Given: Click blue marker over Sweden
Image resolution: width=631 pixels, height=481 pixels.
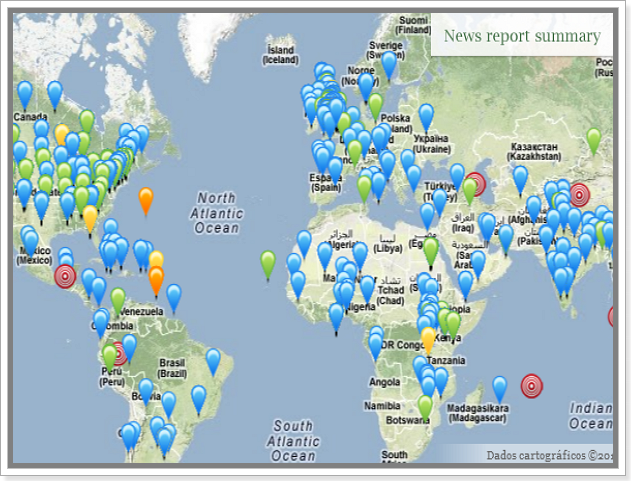Looking at the screenshot, I should pyautogui.click(x=388, y=65).
